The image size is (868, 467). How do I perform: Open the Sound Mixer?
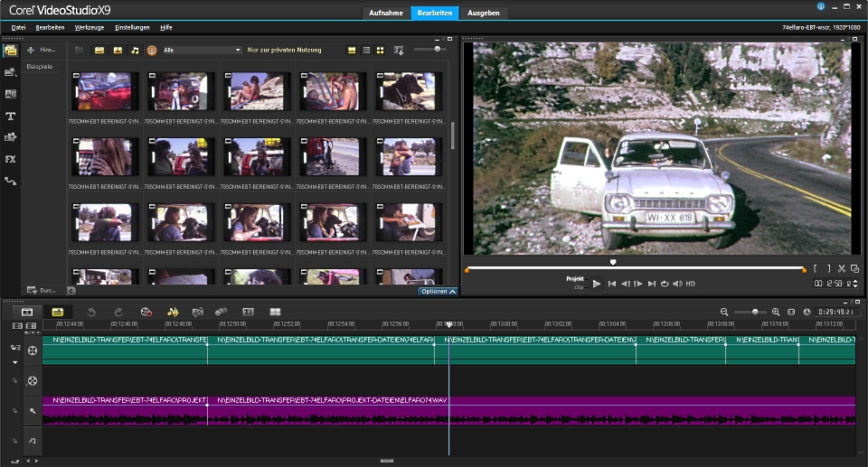(174, 312)
